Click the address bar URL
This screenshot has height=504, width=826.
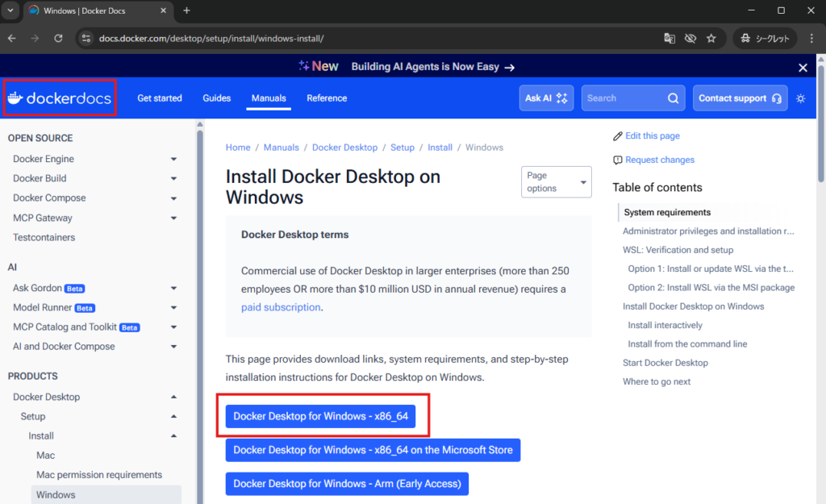pos(211,39)
